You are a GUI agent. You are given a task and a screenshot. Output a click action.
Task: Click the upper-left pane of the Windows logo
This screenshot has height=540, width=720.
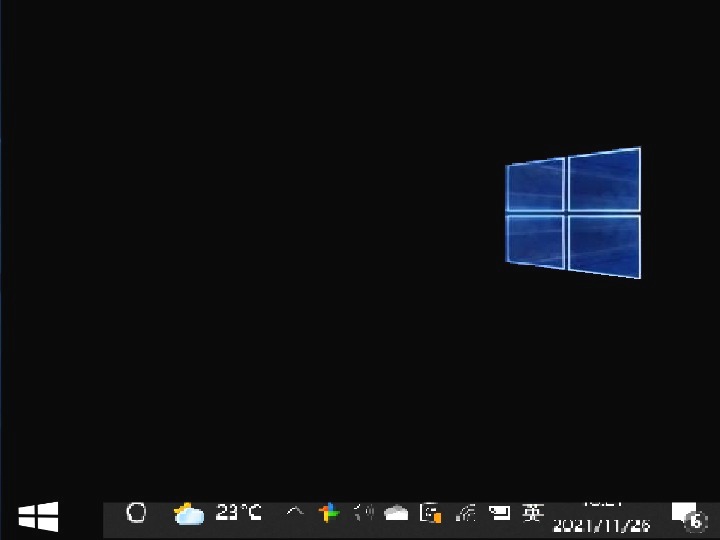(535, 186)
